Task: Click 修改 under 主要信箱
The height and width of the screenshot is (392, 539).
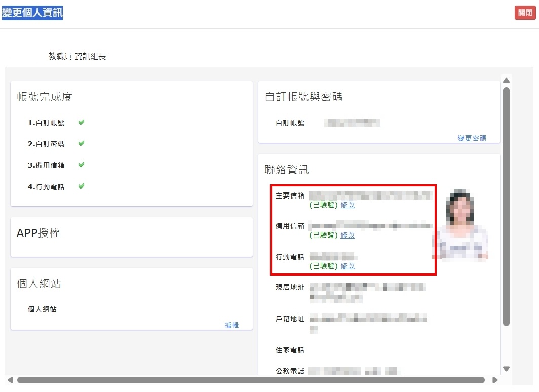Action: pos(348,205)
